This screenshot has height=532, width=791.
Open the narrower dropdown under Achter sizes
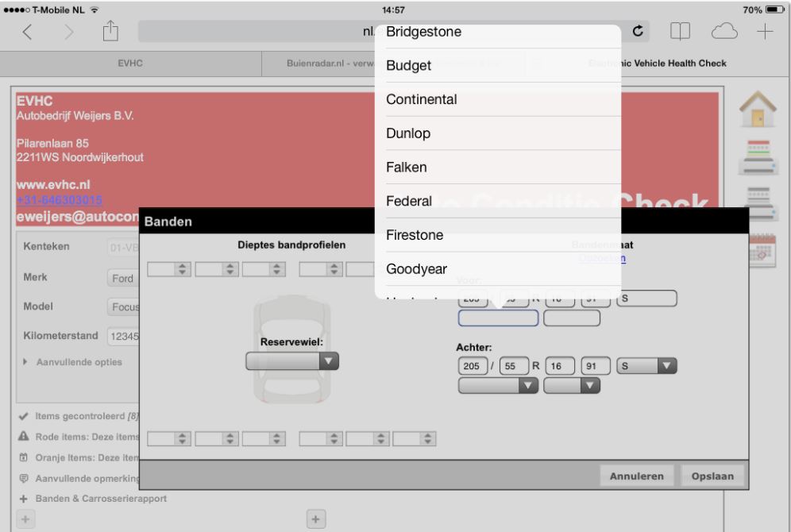point(572,386)
